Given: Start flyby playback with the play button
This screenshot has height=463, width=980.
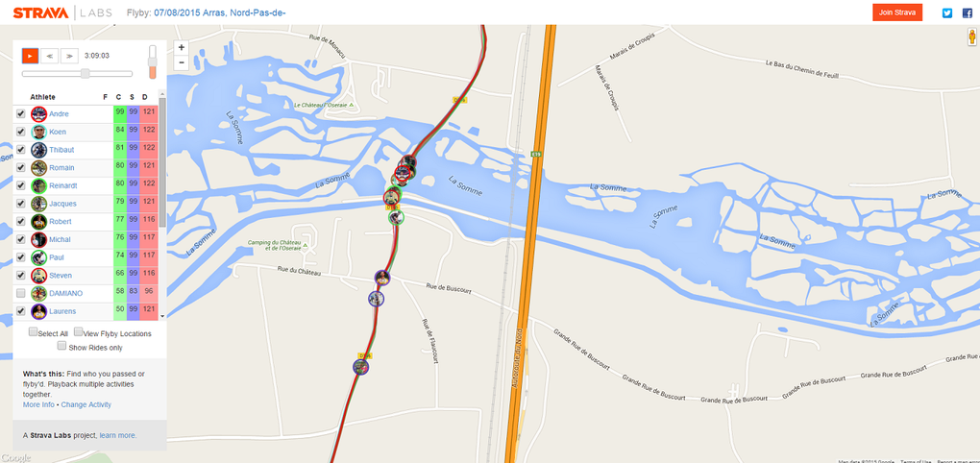Looking at the screenshot, I should (x=30, y=56).
